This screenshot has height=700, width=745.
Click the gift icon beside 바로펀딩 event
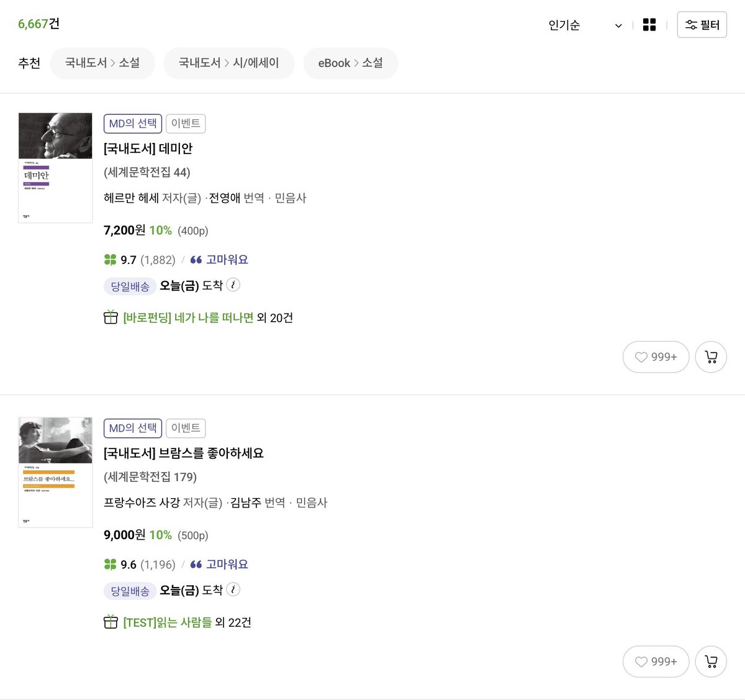pyautogui.click(x=111, y=317)
